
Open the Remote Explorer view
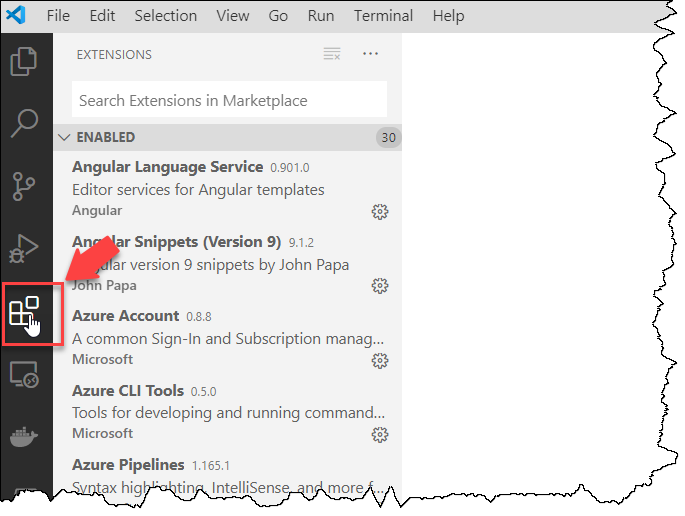(x=24, y=374)
